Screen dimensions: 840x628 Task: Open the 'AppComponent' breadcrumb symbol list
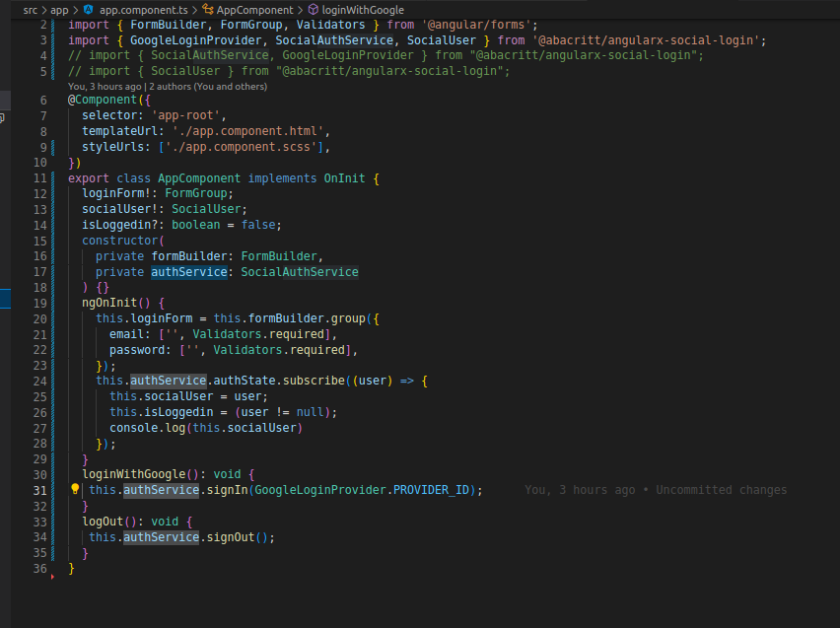tap(255, 10)
